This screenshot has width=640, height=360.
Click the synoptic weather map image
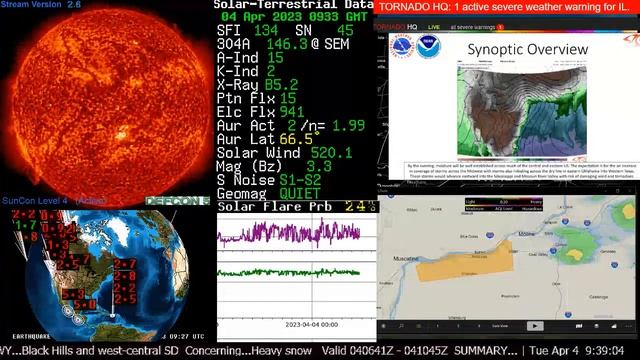(x=522, y=111)
